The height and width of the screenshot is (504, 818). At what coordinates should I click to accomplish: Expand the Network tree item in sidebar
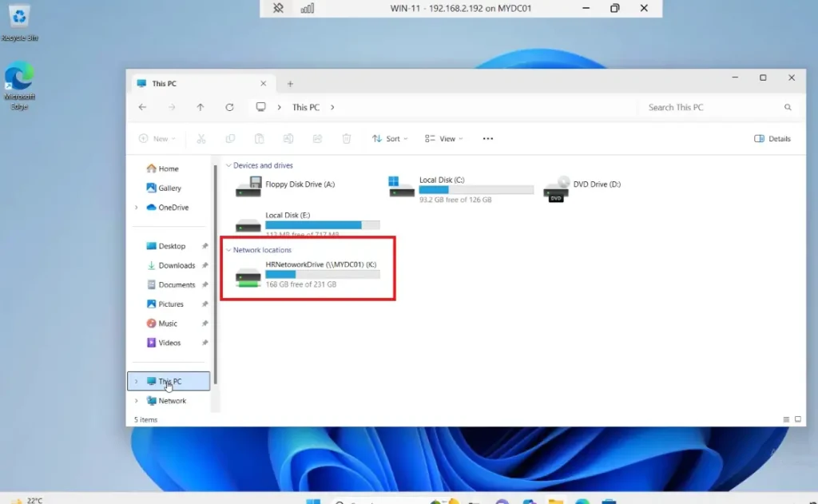137,401
